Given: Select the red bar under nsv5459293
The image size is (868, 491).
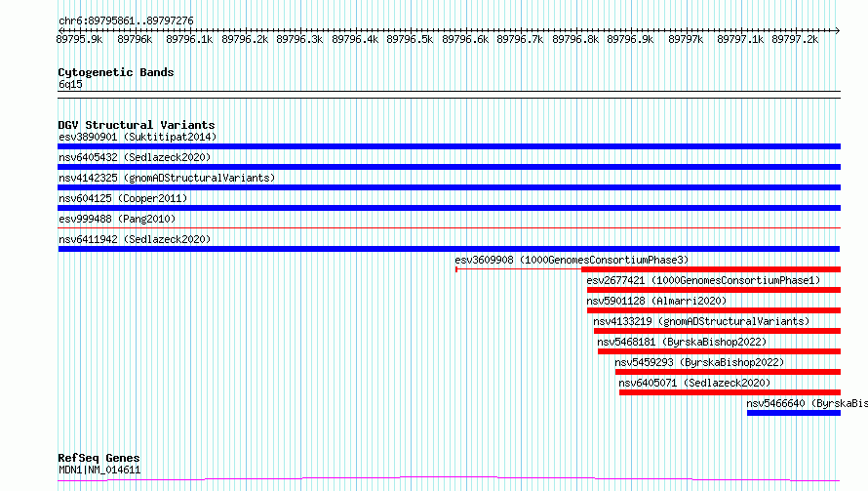Looking at the screenshot, I should (728, 372).
